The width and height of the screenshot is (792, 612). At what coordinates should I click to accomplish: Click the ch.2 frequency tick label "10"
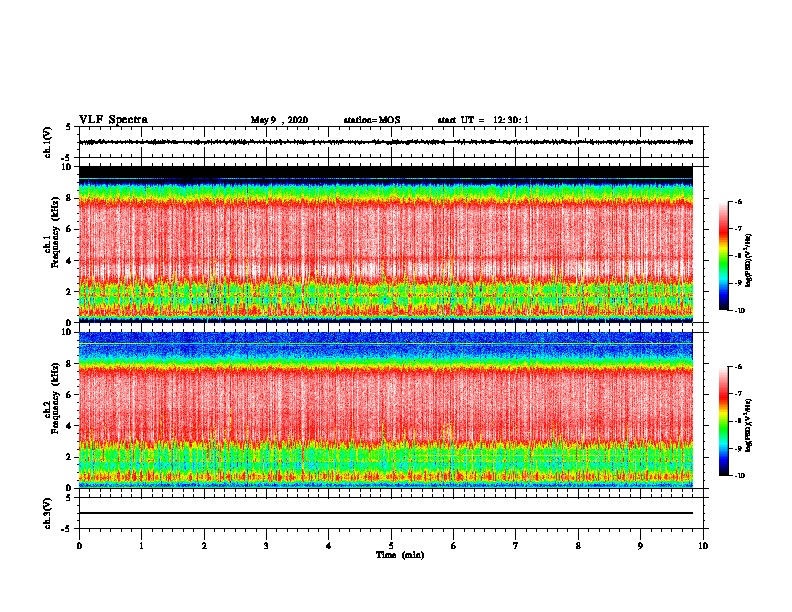(x=66, y=332)
